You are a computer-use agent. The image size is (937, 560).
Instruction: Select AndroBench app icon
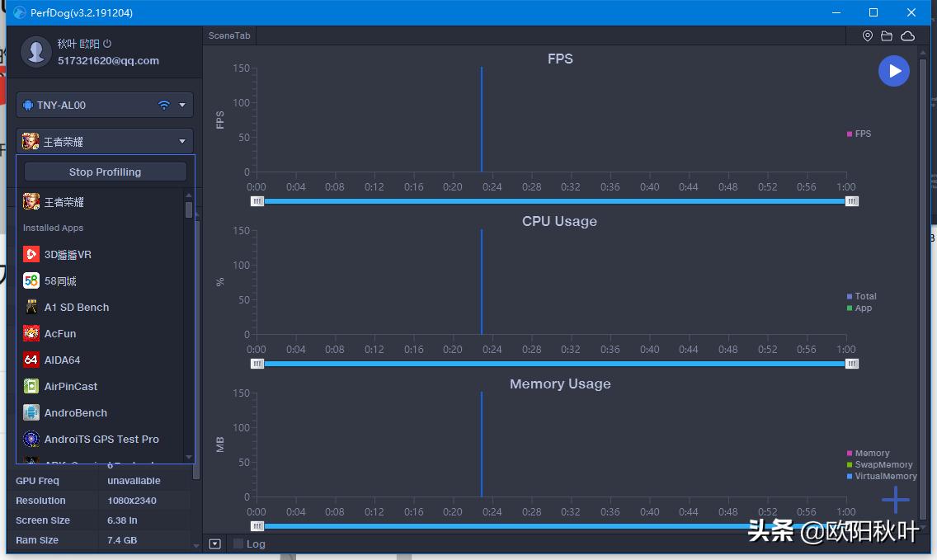pyautogui.click(x=31, y=412)
